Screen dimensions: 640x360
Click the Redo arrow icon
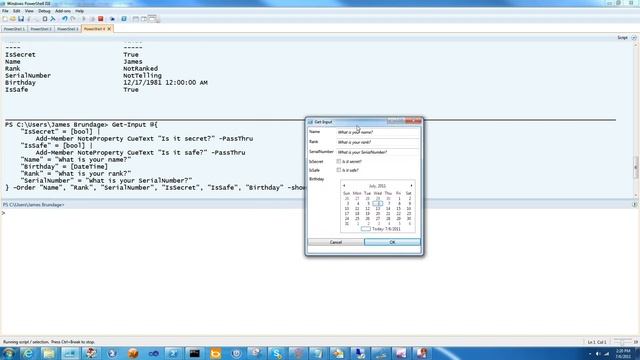point(73,19)
